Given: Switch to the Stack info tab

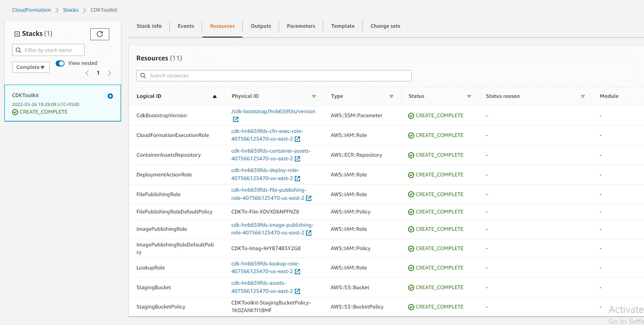Looking at the screenshot, I should point(149,26).
